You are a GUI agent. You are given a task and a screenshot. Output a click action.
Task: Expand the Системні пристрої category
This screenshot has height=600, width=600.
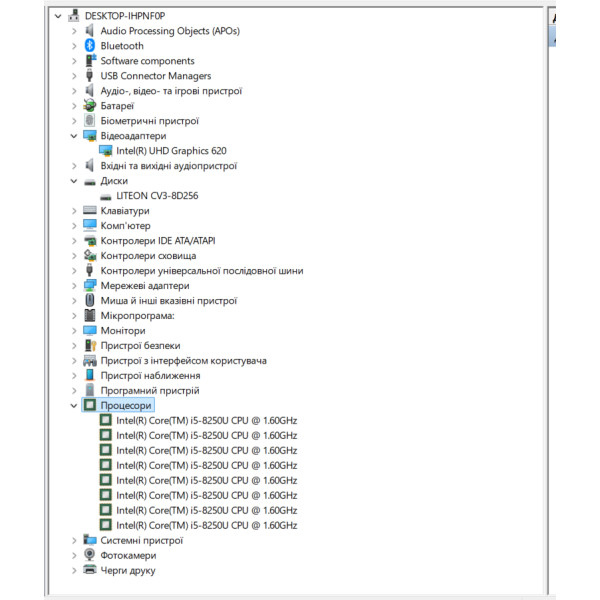coord(74,540)
